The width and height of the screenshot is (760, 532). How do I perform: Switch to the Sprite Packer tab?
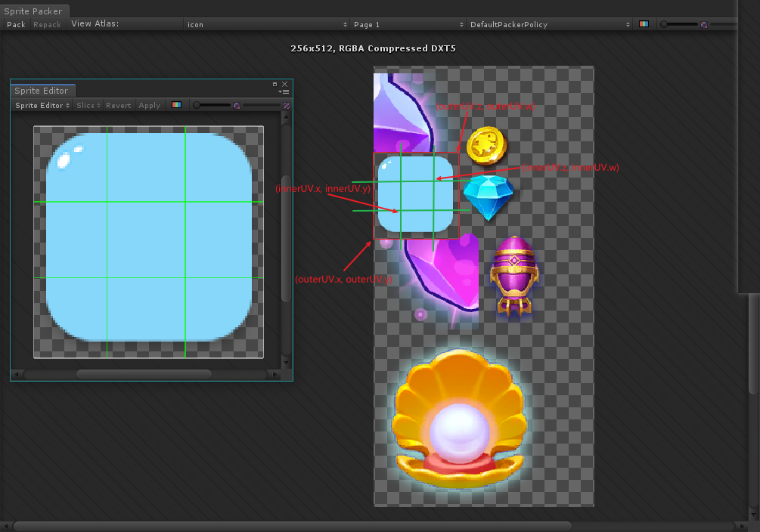[32, 11]
